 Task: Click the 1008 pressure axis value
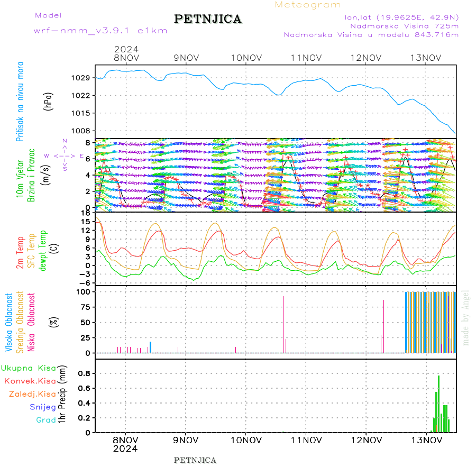pos(81,131)
